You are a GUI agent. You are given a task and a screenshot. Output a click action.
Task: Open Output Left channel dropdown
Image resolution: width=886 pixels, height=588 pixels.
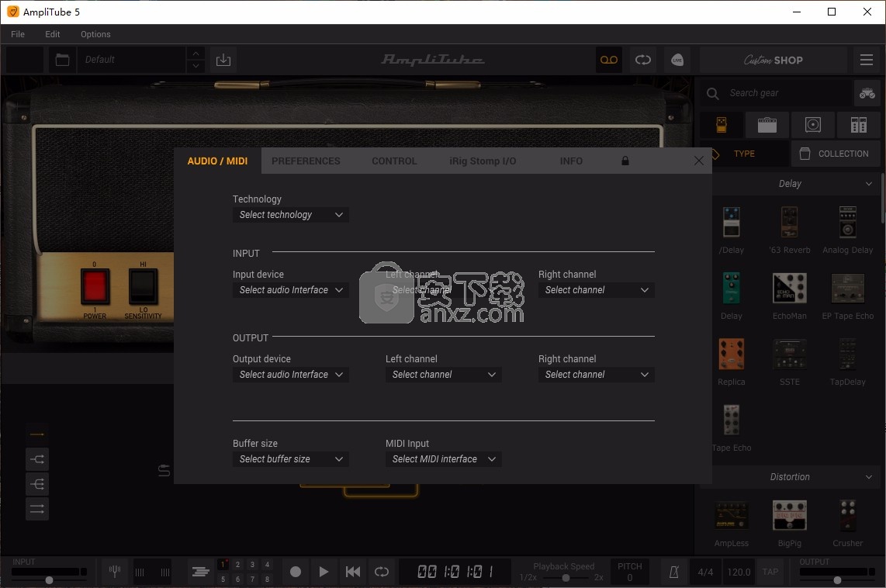coord(444,375)
